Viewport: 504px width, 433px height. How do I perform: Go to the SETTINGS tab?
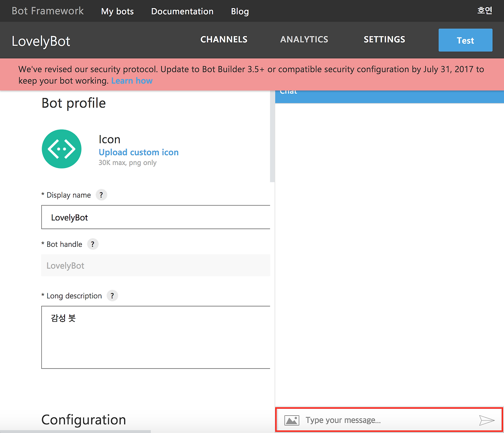tap(384, 39)
